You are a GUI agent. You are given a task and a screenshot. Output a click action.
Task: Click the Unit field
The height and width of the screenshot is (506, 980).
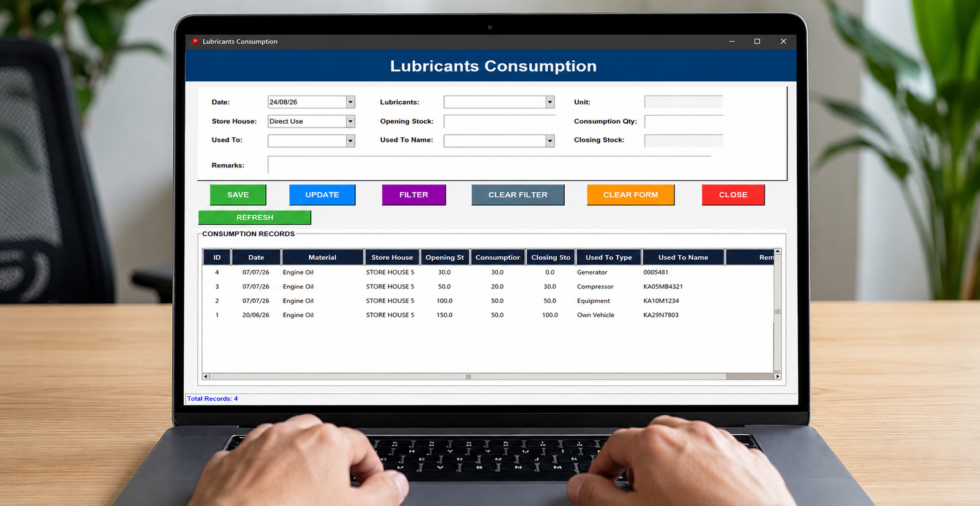684,102
